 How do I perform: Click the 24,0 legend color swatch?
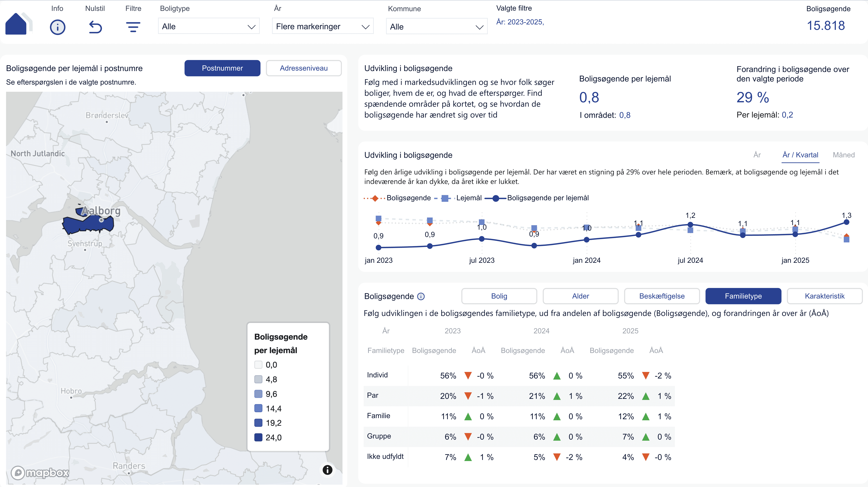click(x=258, y=437)
